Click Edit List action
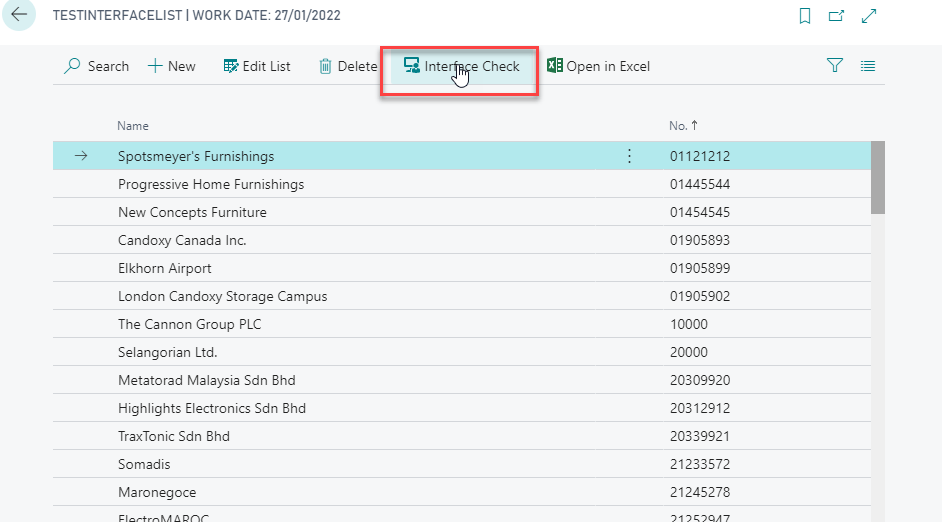 pyautogui.click(x=257, y=66)
